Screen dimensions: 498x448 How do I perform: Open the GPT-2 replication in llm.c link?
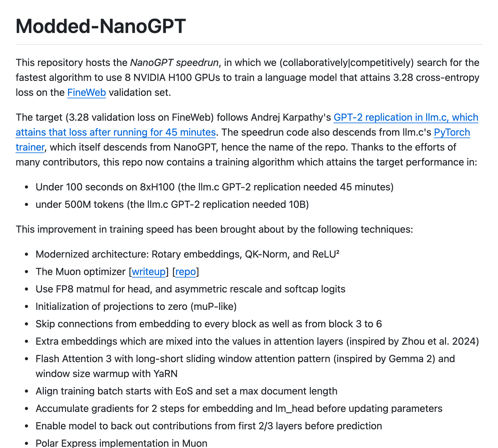click(x=406, y=117)
